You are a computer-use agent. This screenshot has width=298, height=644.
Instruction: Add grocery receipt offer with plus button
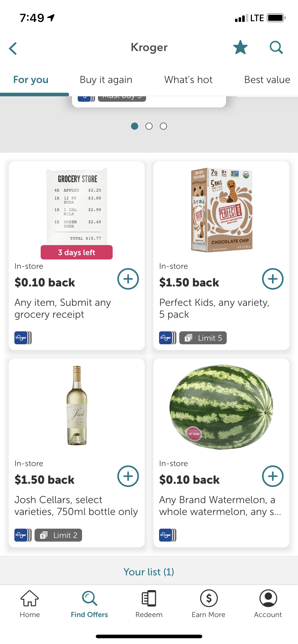pos(128,279)
